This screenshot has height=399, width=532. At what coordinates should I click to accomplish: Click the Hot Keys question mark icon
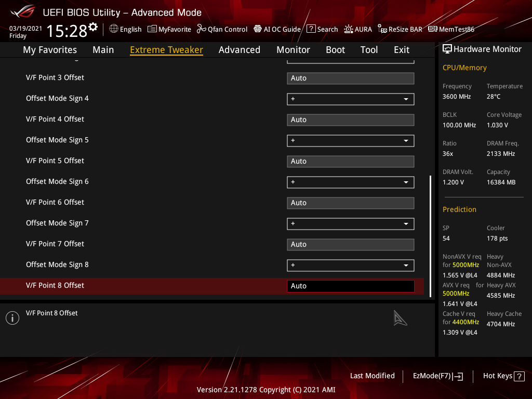click(x=519, y=376)
